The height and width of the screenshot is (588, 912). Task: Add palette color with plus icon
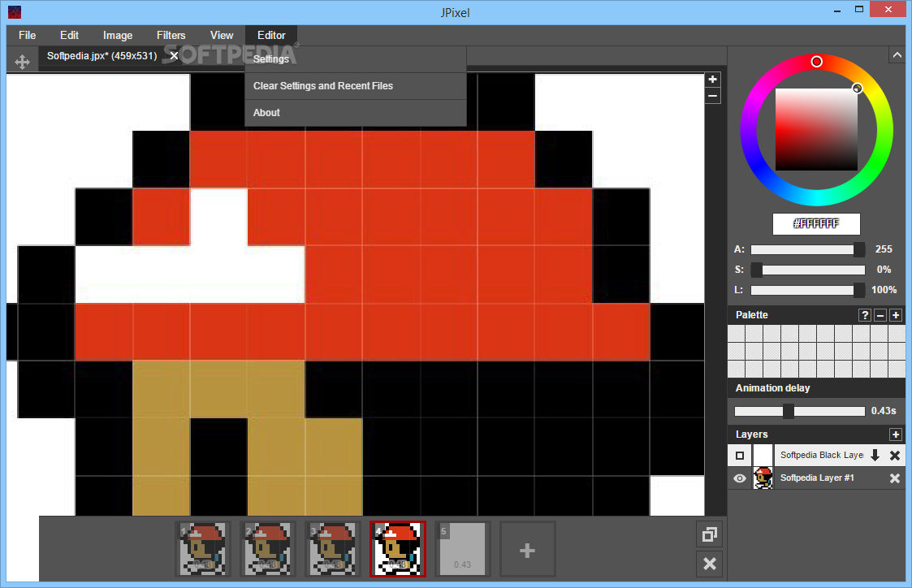tap(896, 315)
